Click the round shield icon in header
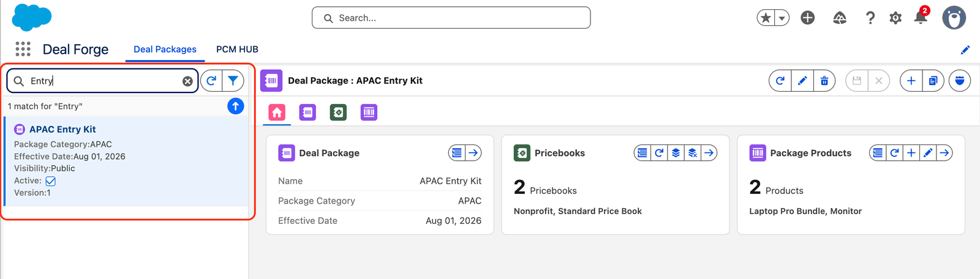Screen dimensions: 980x279 point(960,81)
